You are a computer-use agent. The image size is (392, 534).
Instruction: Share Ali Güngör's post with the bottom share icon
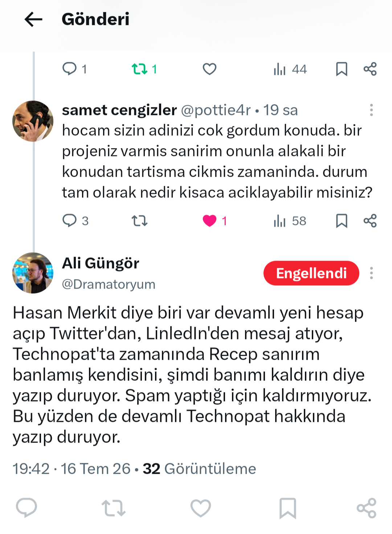coord(367,507)
